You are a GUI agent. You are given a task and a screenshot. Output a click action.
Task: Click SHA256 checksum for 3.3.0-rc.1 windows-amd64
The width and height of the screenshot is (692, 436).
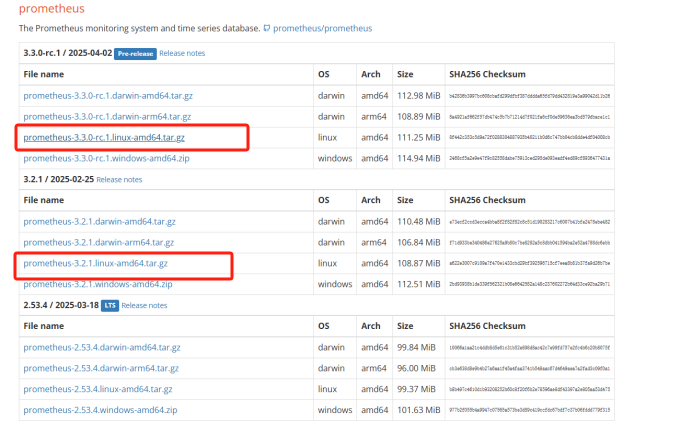(x=530, y=158)
